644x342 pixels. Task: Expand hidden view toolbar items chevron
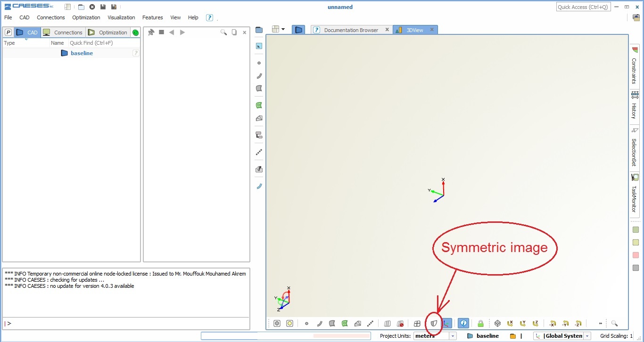tap(601, 324)
